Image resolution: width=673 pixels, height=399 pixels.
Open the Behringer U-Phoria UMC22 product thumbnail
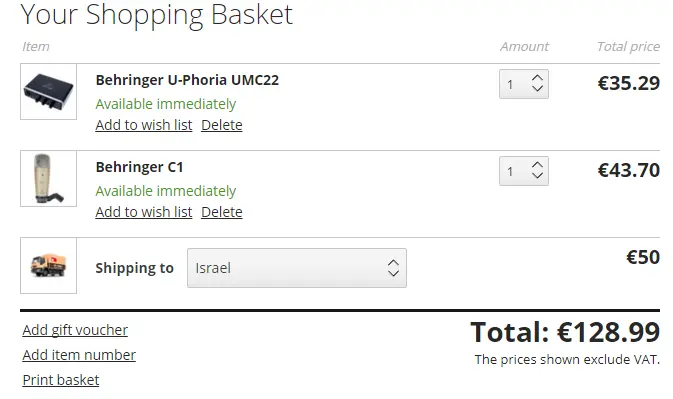point(49,91)
